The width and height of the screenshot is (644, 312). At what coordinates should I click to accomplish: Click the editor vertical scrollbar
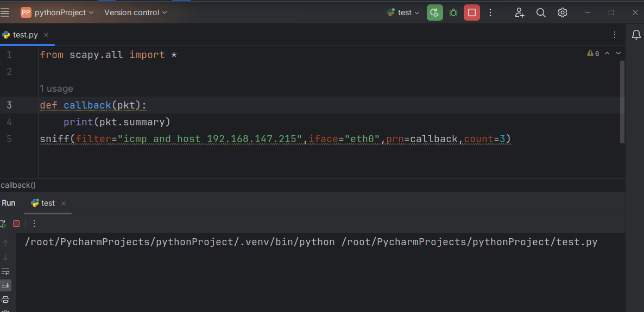pyautogui.click(x=622, y=102)
